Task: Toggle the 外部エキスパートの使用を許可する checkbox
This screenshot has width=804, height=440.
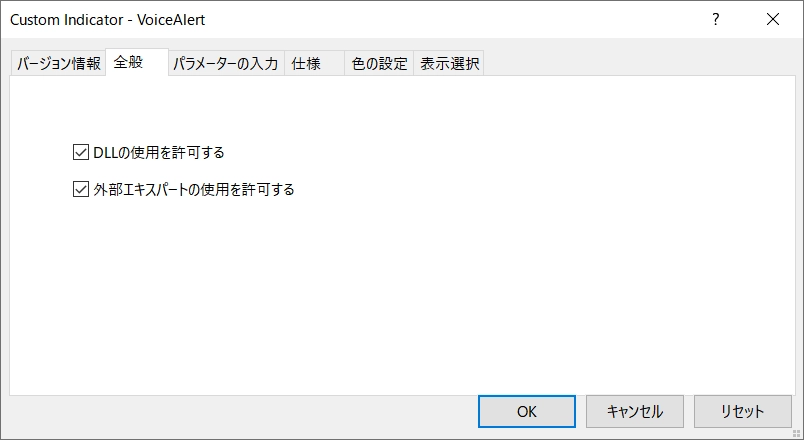Action: [82, 189]
